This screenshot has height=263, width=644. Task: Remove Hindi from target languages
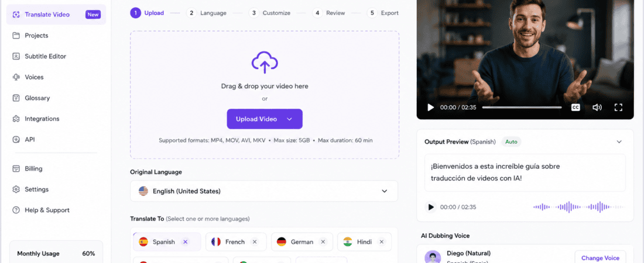click(382, 242)
